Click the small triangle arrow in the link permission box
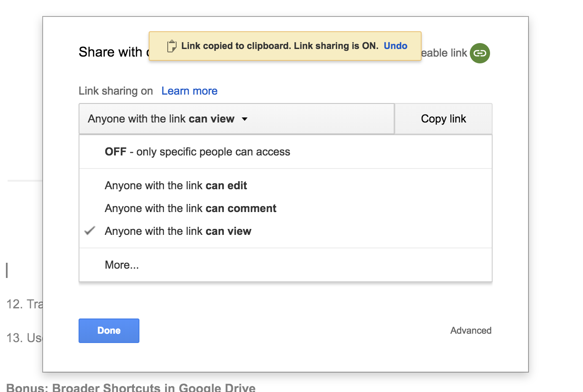Viewport: 583px width, 392px height. (x=245, y=119)
